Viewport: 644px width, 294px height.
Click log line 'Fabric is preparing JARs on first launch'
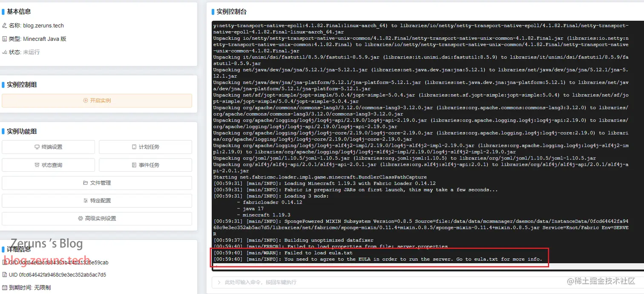click(x=355, y=190)
